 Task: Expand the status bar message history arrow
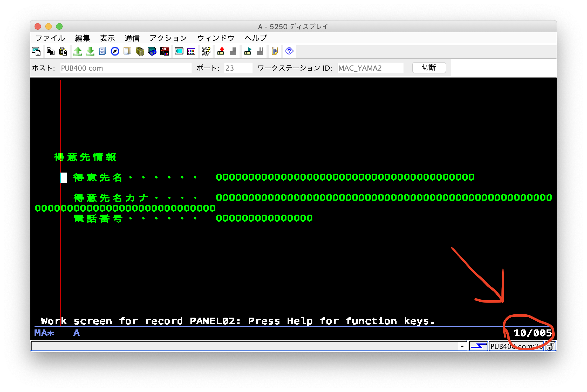click(462, 346)
